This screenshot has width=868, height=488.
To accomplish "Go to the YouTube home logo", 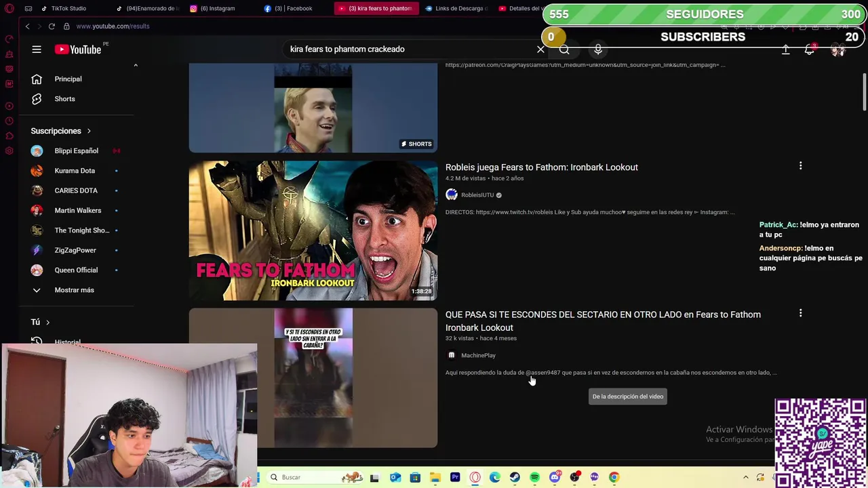I will [x=78, y=49].
